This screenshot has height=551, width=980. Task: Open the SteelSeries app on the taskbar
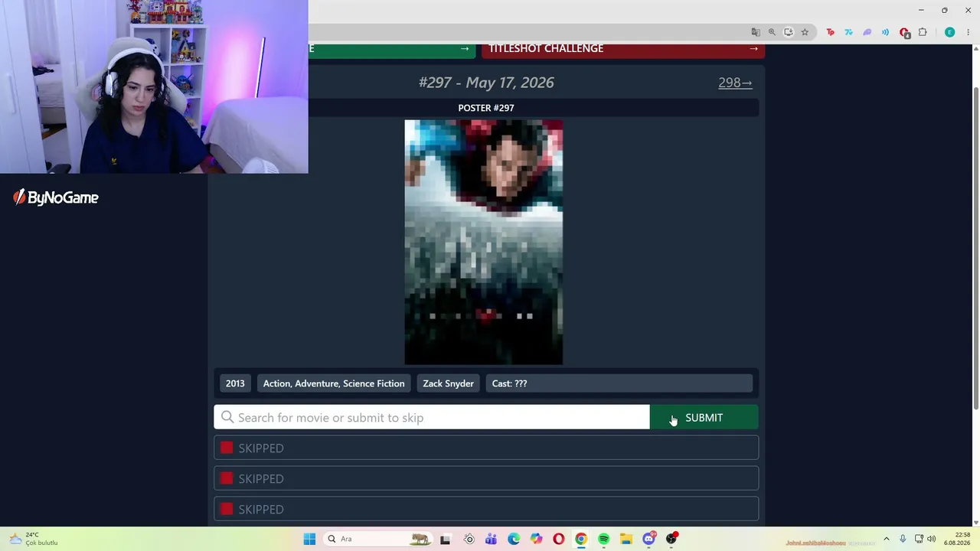point(469,539)
